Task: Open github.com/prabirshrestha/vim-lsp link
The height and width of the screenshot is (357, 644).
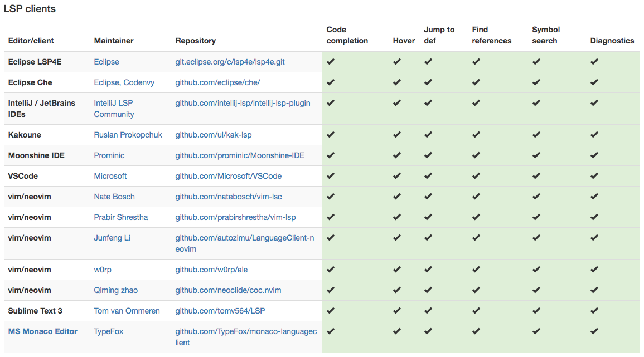Action: click(235, 217)
